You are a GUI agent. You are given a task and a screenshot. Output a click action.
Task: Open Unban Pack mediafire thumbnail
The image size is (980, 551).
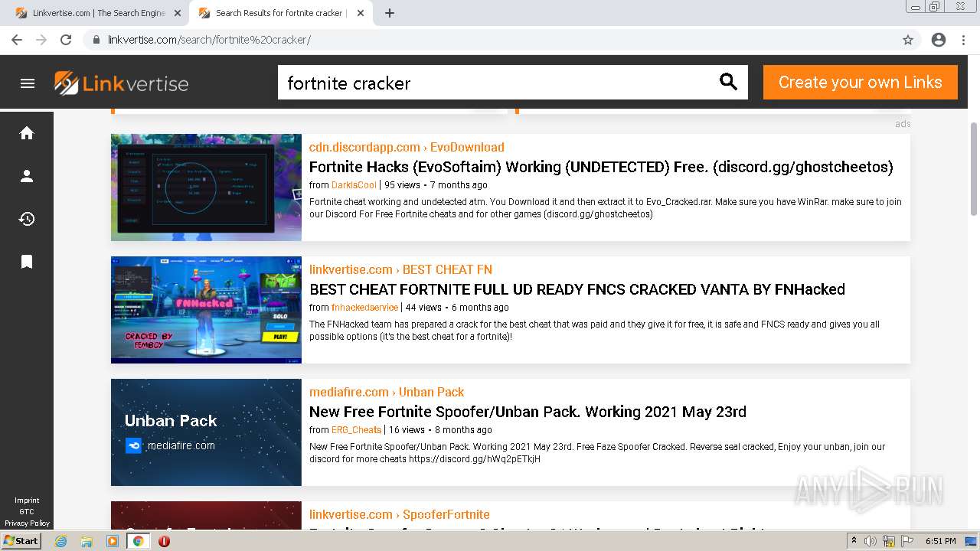tap(206, 432)
